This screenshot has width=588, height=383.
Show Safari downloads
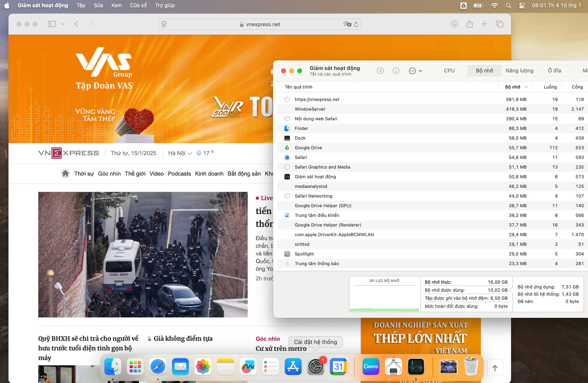(x=454, y=24)
